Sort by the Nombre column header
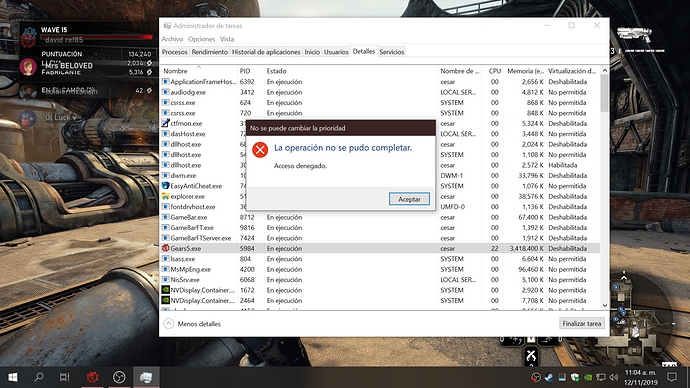 (x=175, y=71)
